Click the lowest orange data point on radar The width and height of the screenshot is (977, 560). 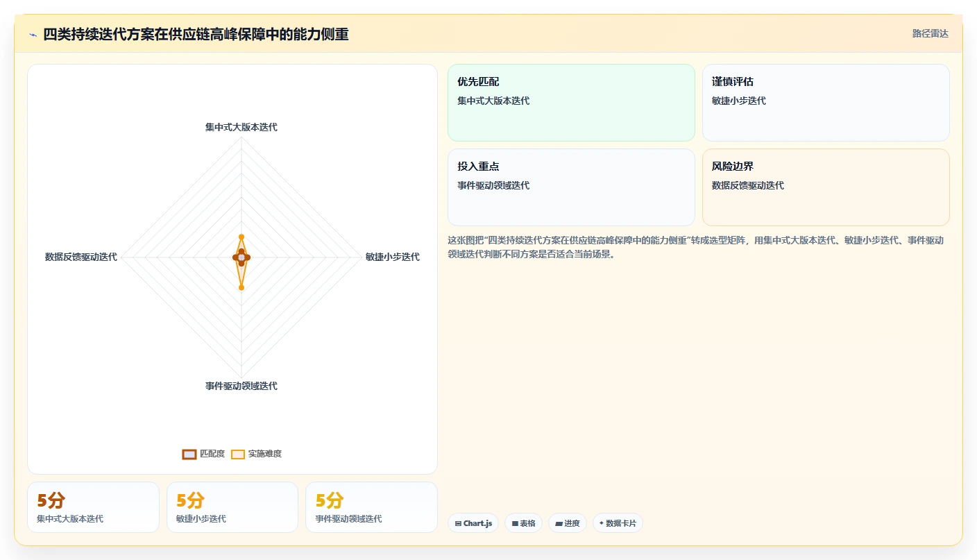[x=241, y=287]
